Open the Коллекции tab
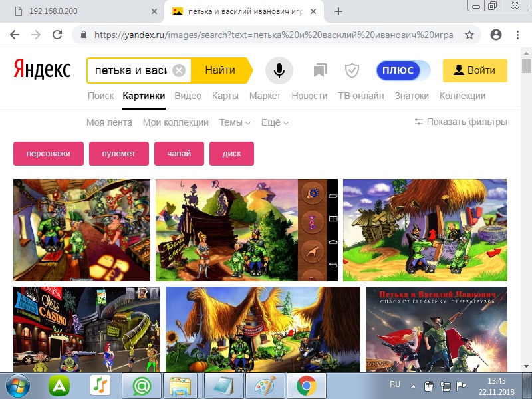This screenshot has width=532, height=399. pyautogui.click(x=462, y=96)
